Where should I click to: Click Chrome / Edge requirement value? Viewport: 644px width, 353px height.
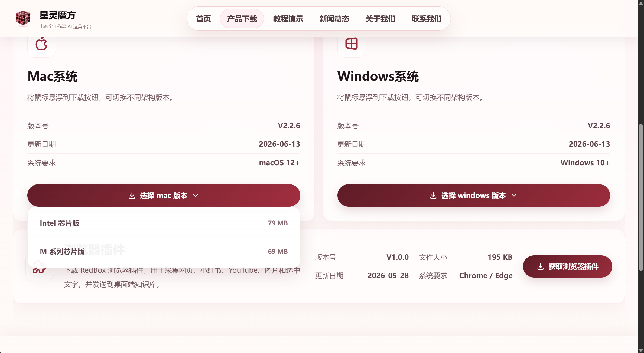click(486, 276)
